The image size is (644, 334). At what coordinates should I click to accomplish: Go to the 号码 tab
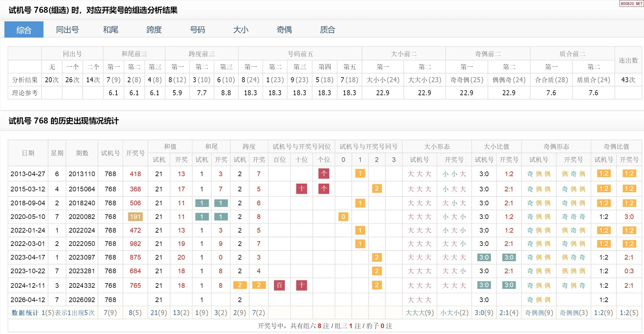click(x=197, y=30)
